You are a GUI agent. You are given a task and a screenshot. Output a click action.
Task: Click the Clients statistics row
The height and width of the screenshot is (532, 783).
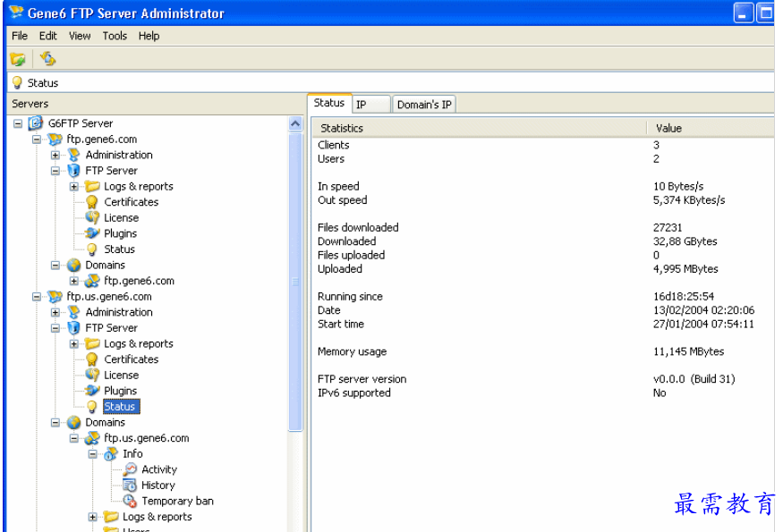point(543,145)
